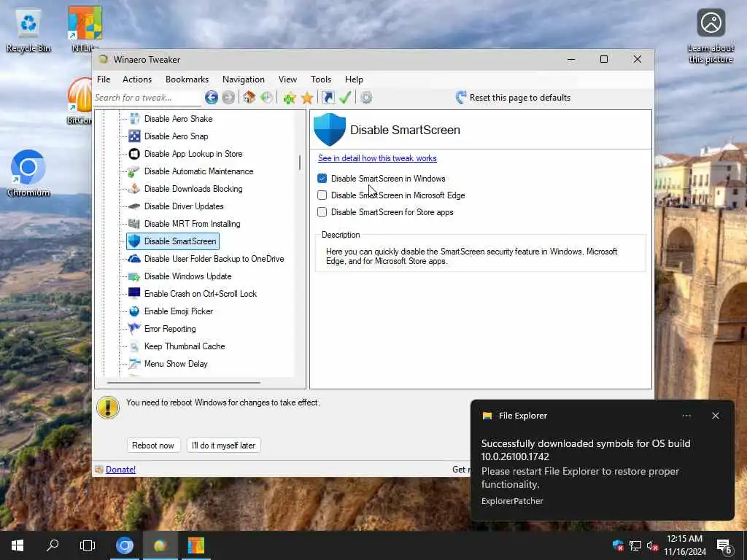Click the Donate! link
747x560 pixels.
(120, 470)
